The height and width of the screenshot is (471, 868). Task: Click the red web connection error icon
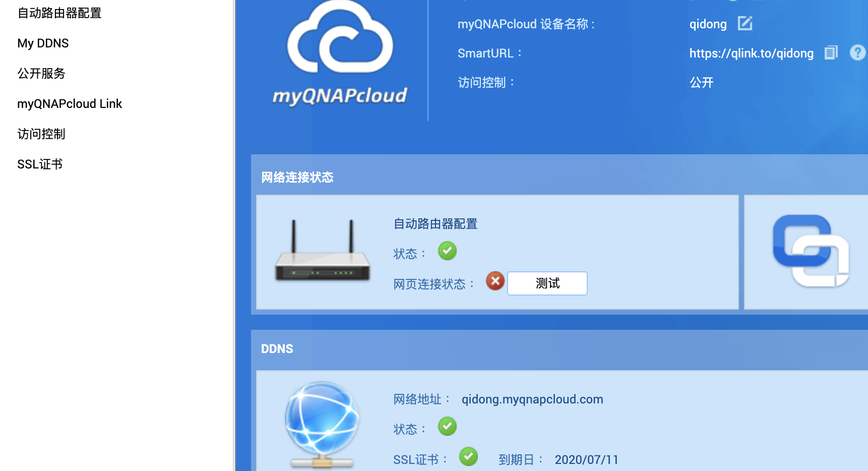495,281
